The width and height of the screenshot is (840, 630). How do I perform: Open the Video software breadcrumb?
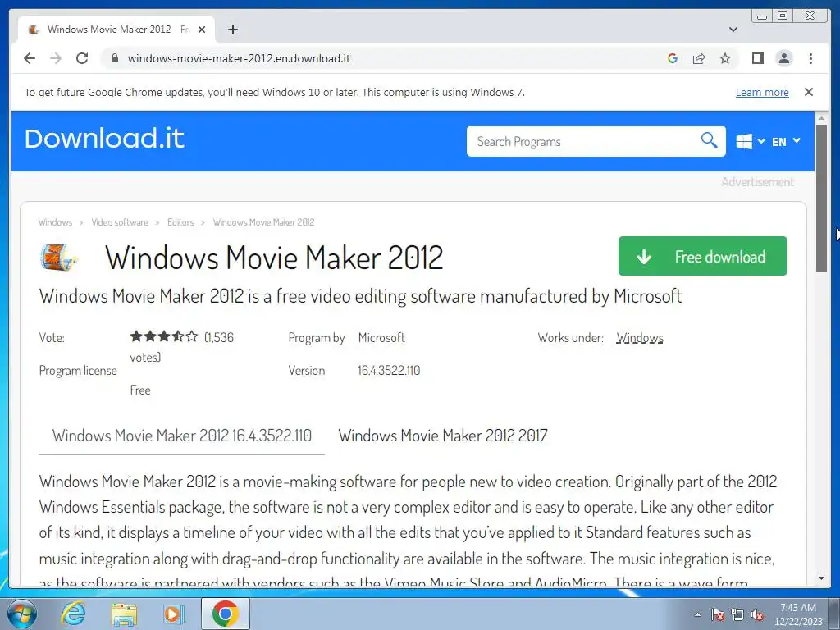click(x=120, y=222)
